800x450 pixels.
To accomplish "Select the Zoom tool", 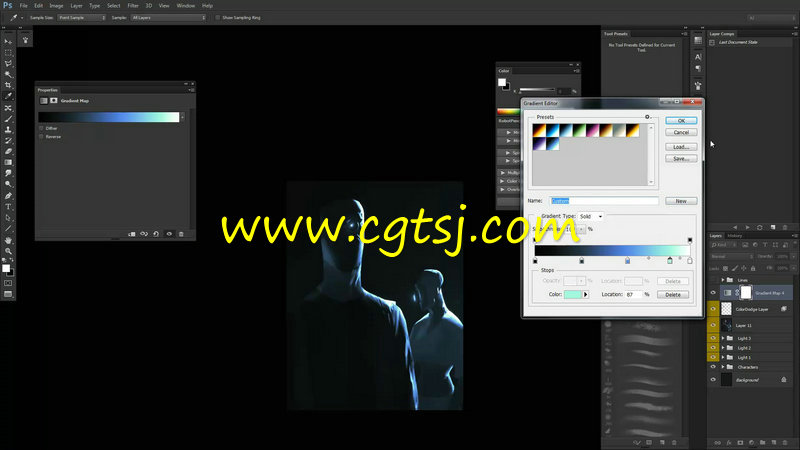I will pyautogui.click(x=8, y=251).
